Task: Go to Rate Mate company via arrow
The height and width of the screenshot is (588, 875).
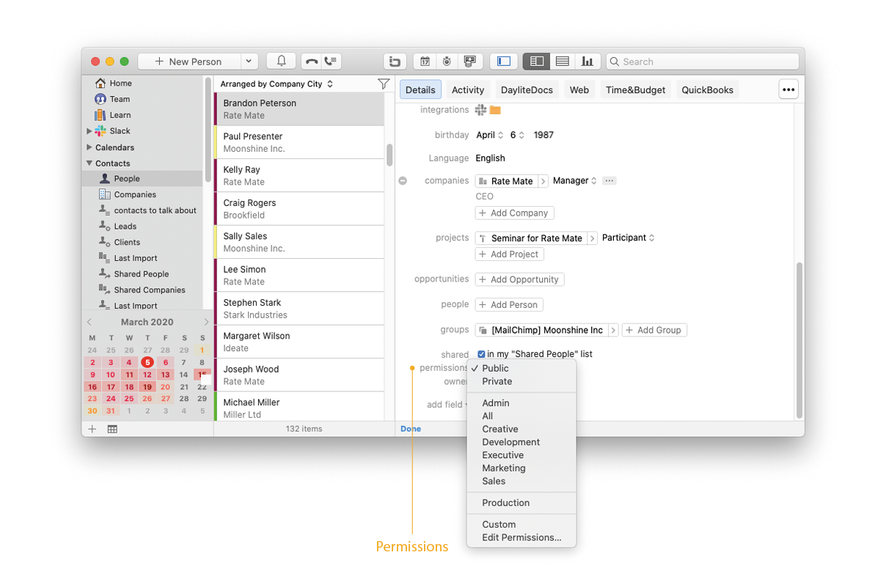Action: [543, 181]
